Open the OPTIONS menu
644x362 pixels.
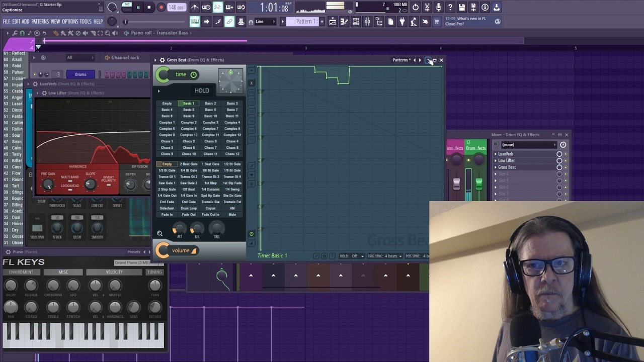[x=70, y=22]
